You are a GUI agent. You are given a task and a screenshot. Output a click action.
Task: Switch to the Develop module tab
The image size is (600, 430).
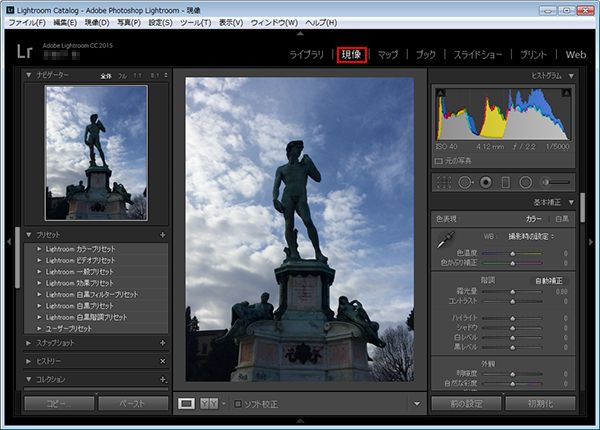[x=352, y=55]
